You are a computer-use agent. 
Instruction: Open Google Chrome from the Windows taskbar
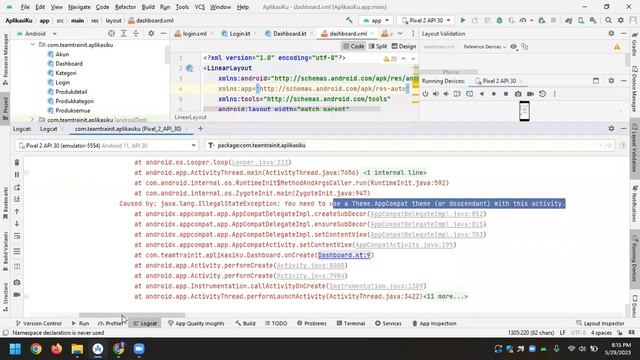(36, 349)
